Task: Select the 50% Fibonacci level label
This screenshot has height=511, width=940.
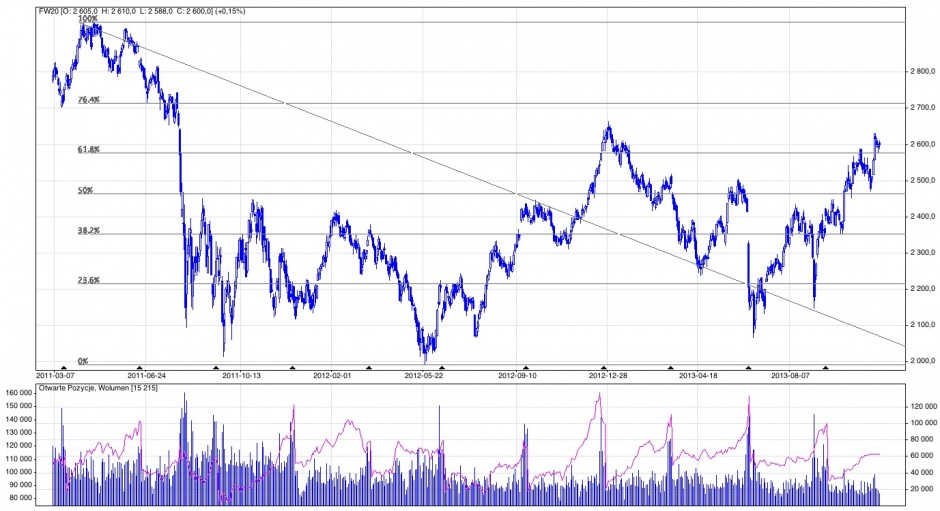Action: pos(85,190)
